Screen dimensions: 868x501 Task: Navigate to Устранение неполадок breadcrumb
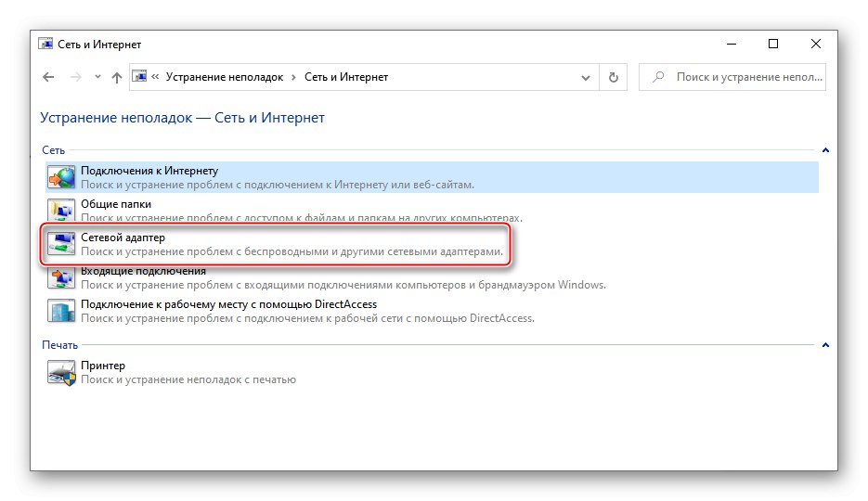[225, 77]
